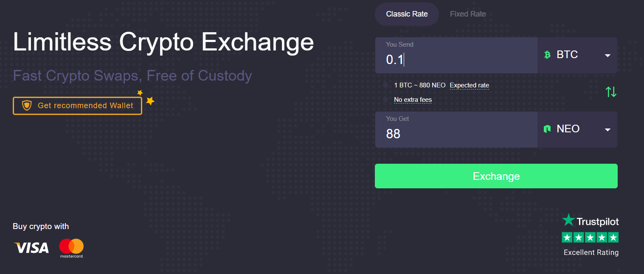Click the Visa logo

(31, 248)
